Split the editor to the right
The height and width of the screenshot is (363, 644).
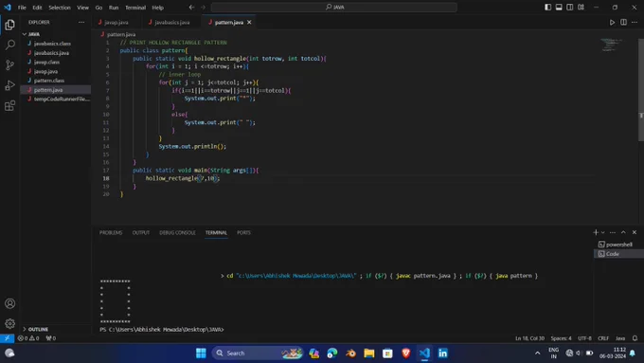[623, 22]
